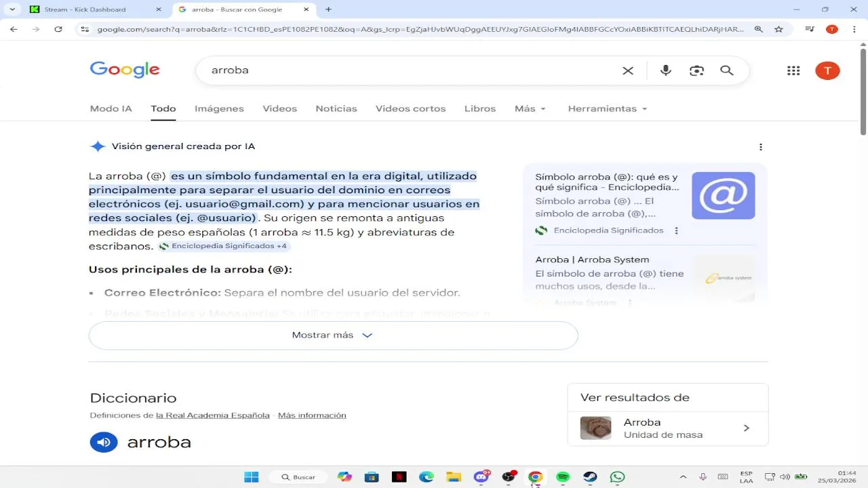The height and width of the screenshot is (488, 868).
Task: Open the Google apps grid
Action: 793,70
